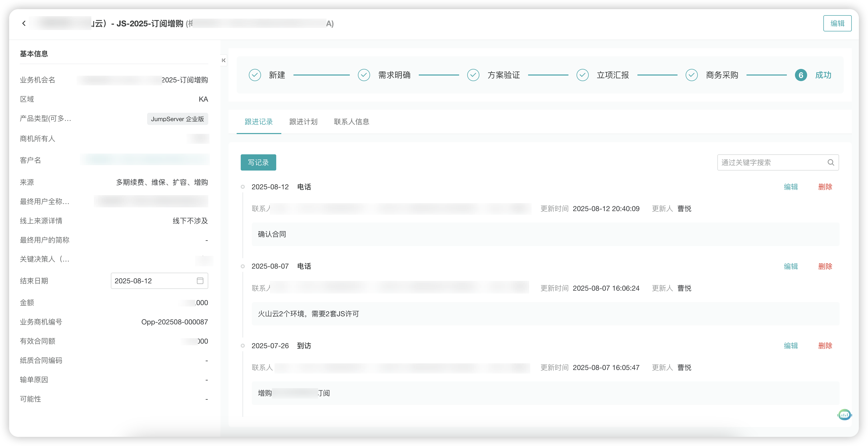The image size is (868, 446).
Task: Click the 写记录 button
Action: 258,163
